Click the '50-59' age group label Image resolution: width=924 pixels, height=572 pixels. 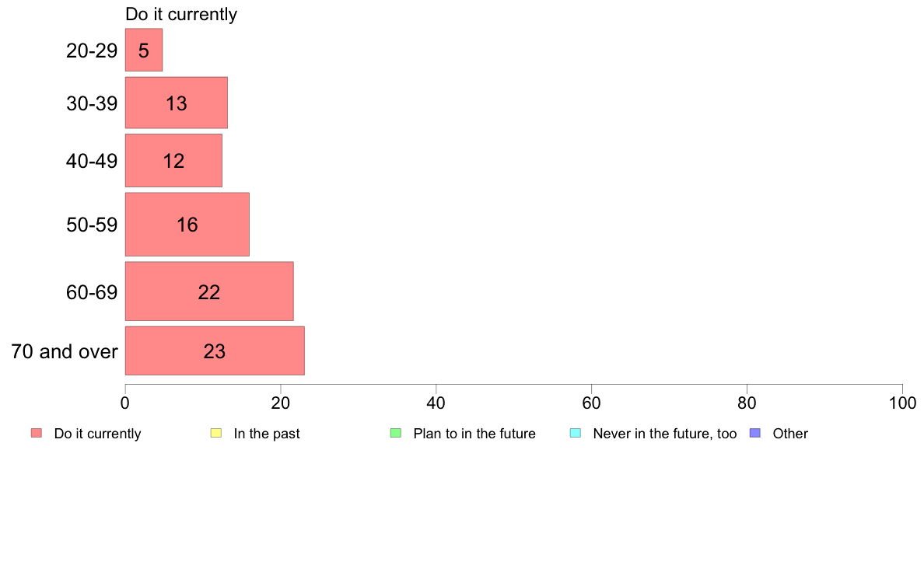tap(92, 225)
